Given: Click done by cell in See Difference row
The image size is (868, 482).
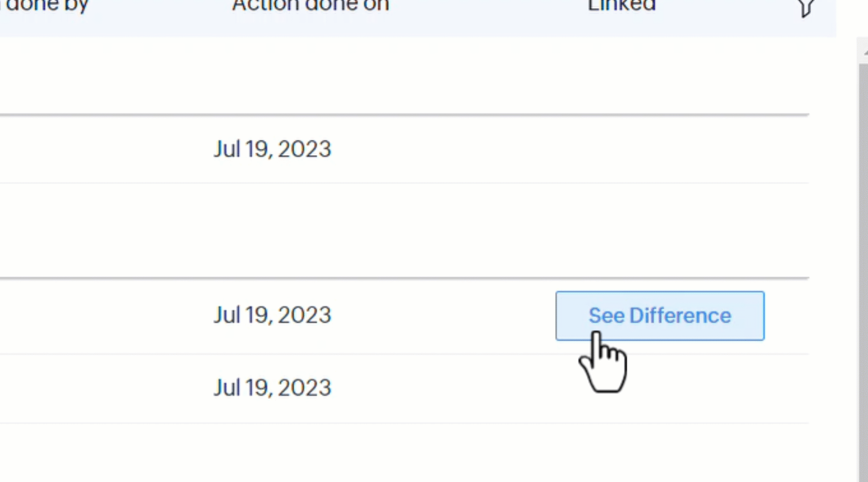Looking at the screenshot, I should [68, 316].
